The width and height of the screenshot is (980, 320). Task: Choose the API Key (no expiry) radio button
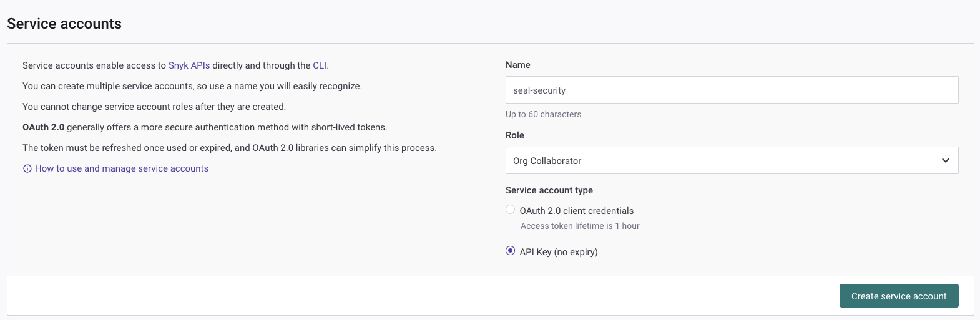pyautogui.click(x=511, y=251)
